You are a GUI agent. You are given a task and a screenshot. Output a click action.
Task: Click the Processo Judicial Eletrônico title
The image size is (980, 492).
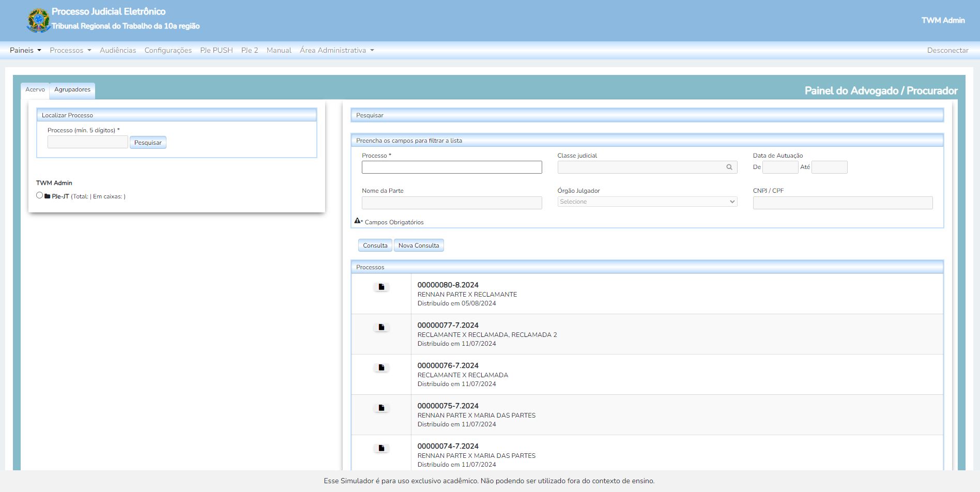point(109,11)
